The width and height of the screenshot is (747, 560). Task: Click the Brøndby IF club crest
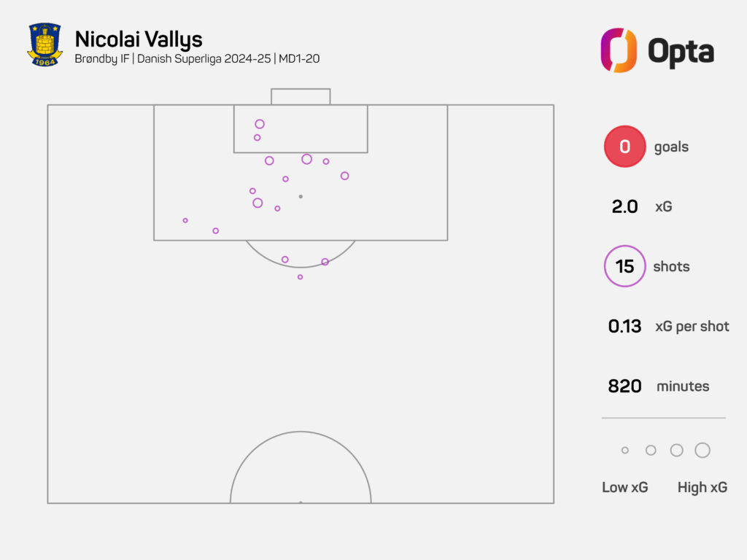(44, 44)
